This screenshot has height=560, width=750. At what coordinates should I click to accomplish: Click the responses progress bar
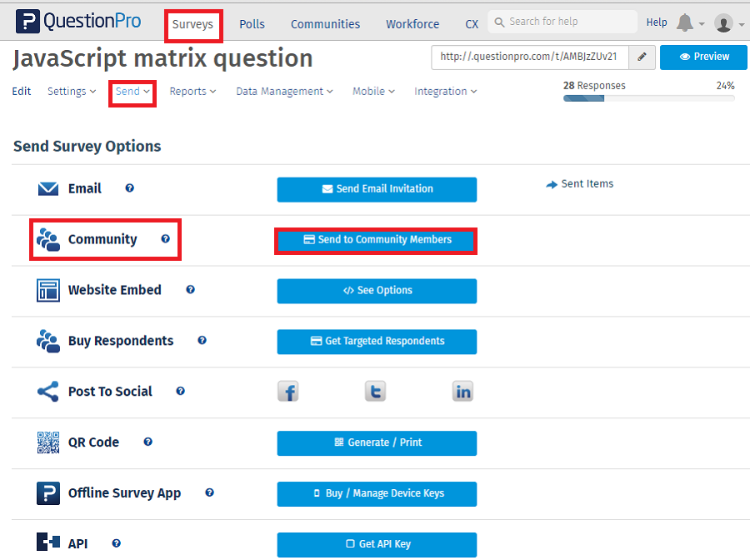tap(649, 98)
